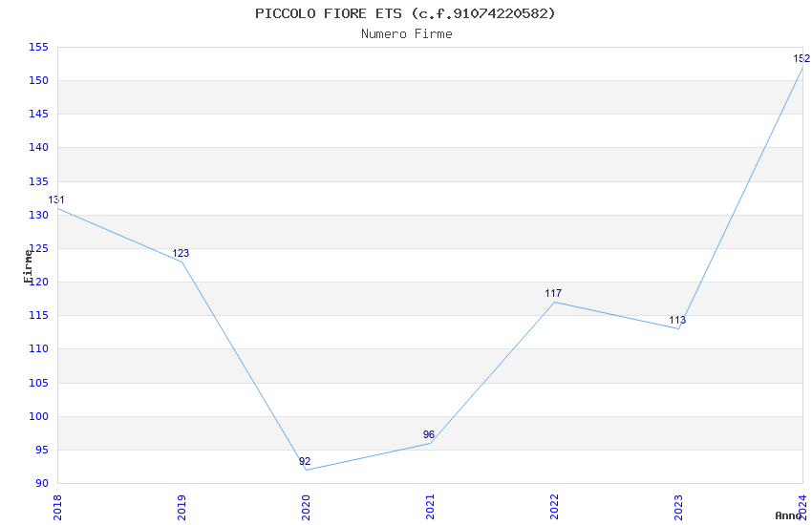Select the 123 data point label
The height and width of the screenshot is (525, 812).
click(x=181, y=254)
